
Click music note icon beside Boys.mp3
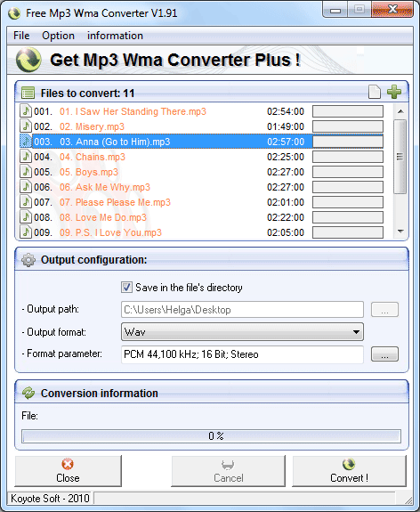click(x=26, y=172)
